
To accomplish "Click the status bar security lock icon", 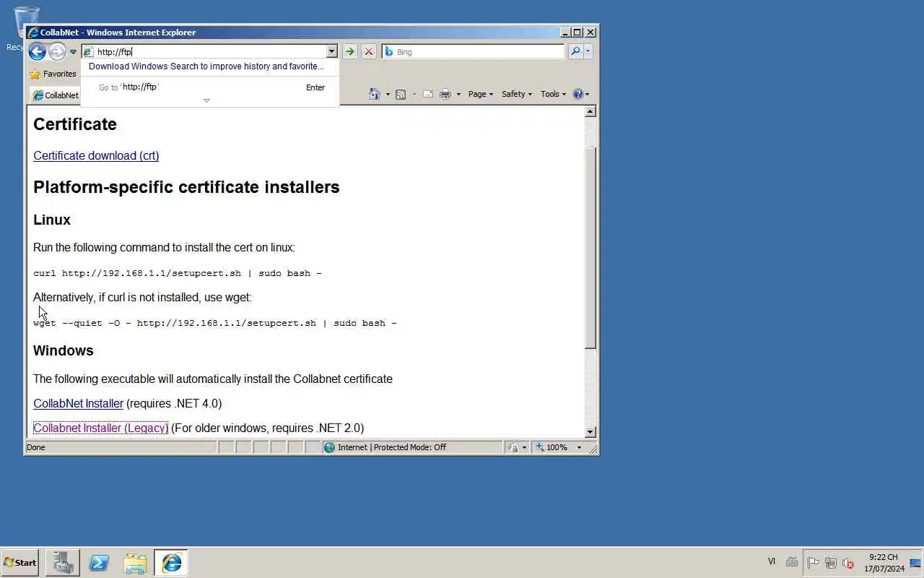I will (513, 447).
